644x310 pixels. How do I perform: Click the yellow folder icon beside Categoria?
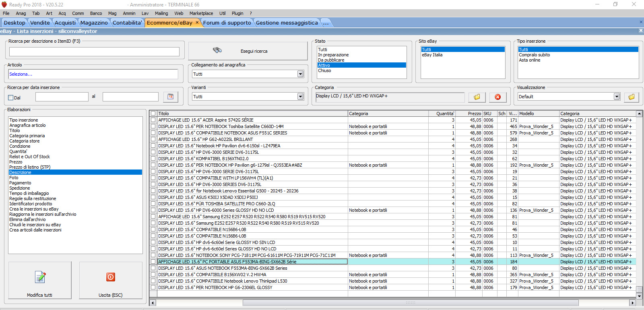point(477,97)
